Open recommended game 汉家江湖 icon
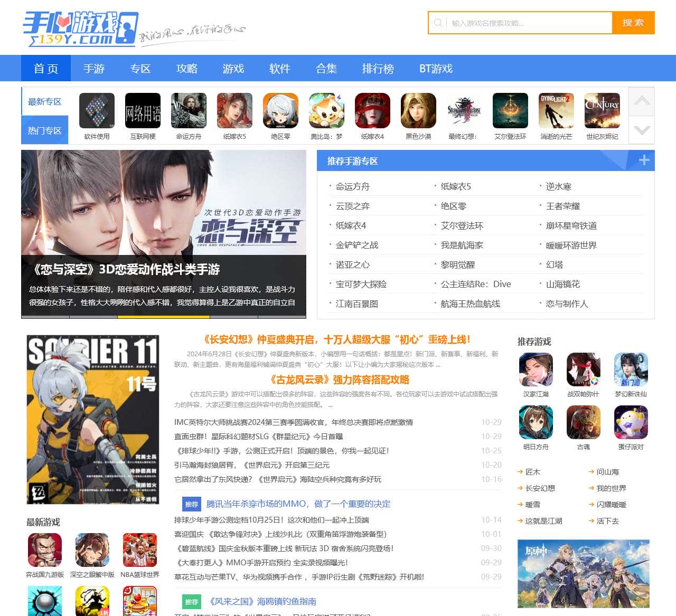Image resolution: width=676 pixels, height=616 pixels. tap(536, 369)
